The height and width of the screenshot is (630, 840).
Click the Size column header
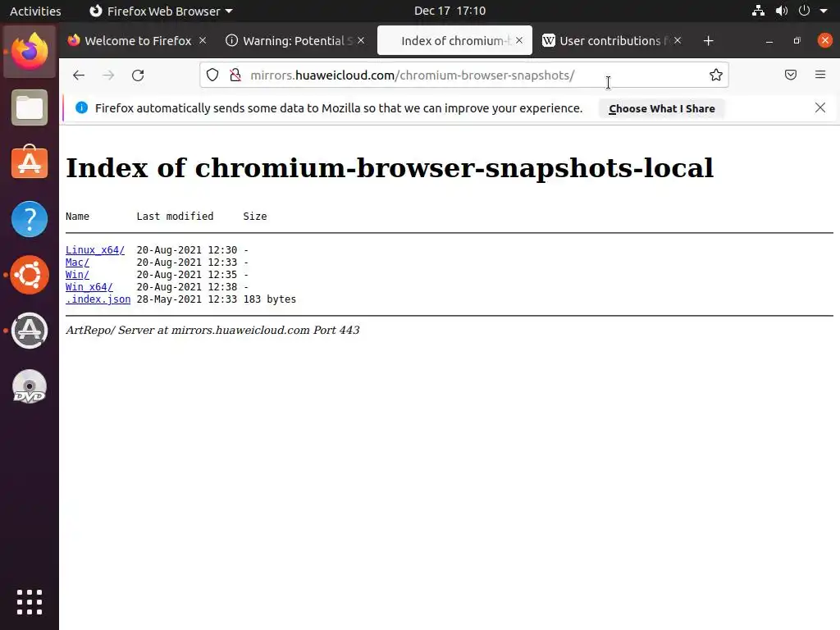(x=255, y=217)
